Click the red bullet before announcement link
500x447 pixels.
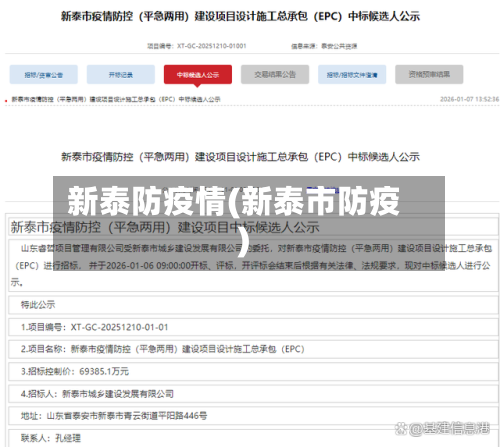6,101
